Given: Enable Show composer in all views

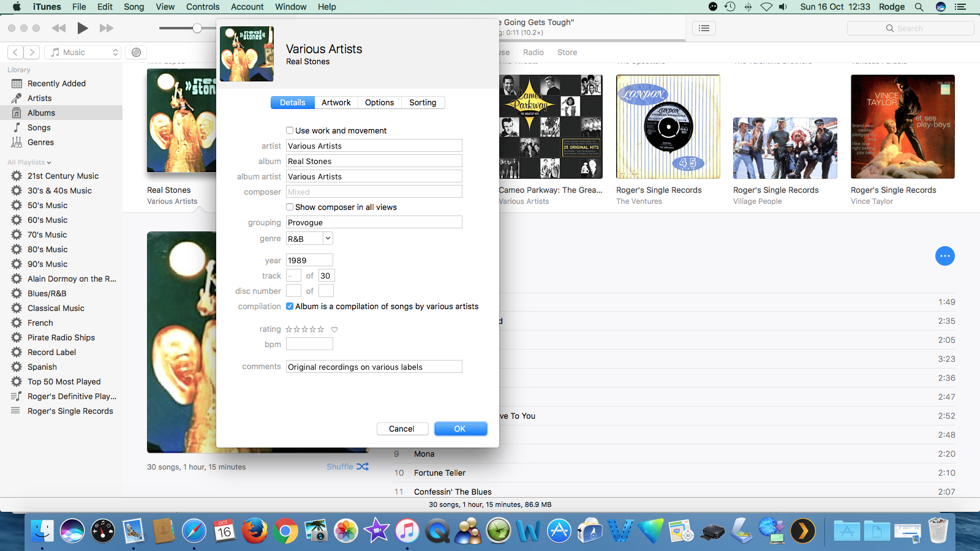Looking at the screenshot, I should (x=290, y=207).
